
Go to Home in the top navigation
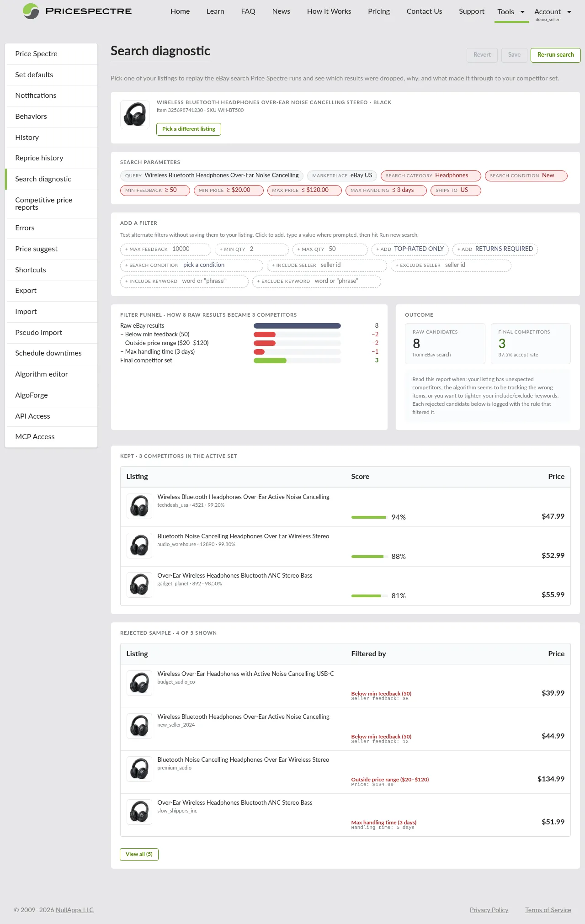tap(180, 11)
